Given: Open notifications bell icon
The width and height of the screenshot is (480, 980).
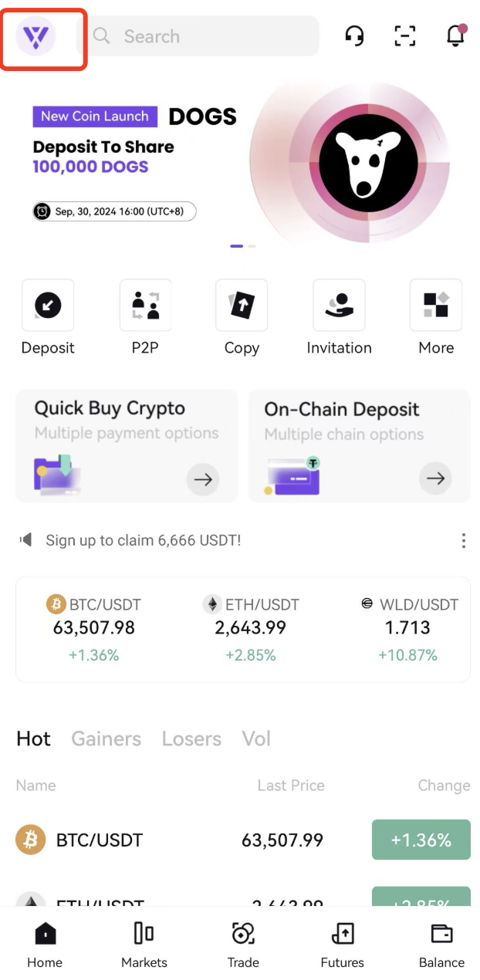Looking at the screenshot, I should pyautogui.click(x=456, y=35).
